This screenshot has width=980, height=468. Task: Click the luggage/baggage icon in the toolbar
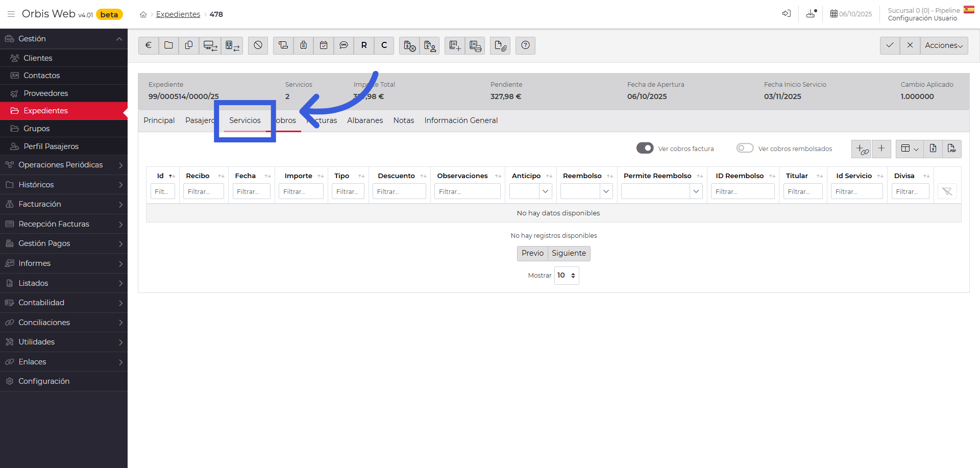click(303, 45)
